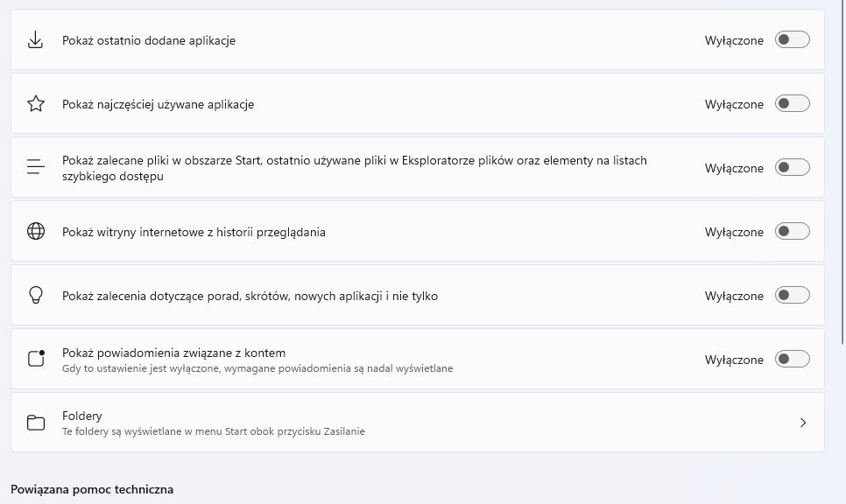The height and width of the screenshot is (504, 846).
Task: Toggle the recommended files in Start switch
Action: coord(792,168)
